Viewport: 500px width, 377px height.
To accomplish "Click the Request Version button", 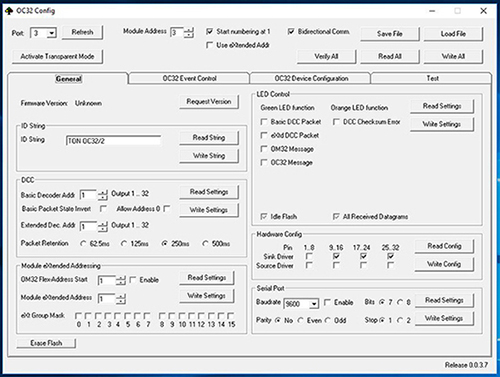I will 209,101.
